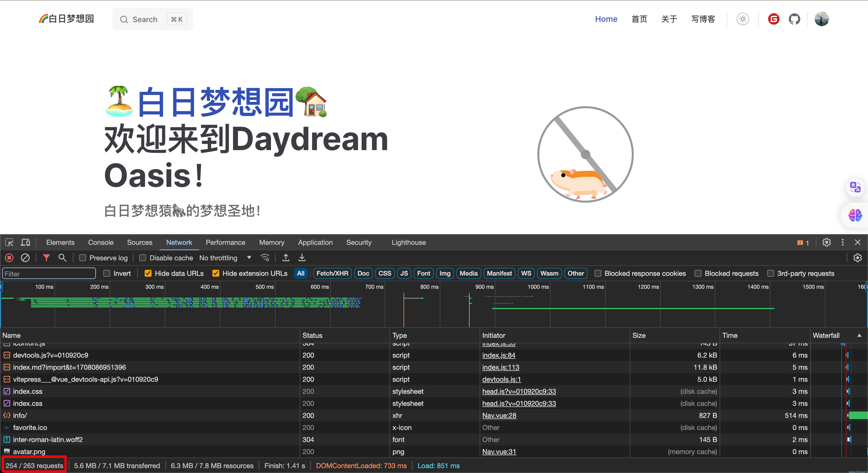Toggle device toolbar icon in DevTools
The height and width of the screenshot is (473, 868).
tap(25, 242)
